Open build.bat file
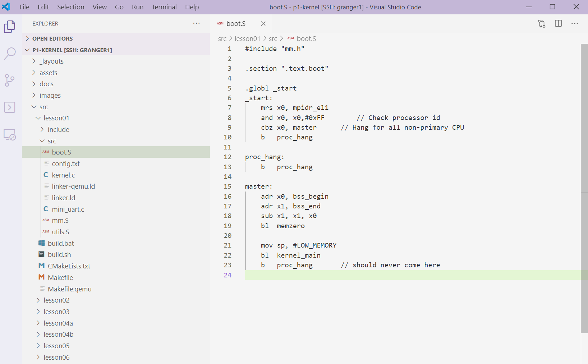This screenshot has width=588, height=364. 116,244
